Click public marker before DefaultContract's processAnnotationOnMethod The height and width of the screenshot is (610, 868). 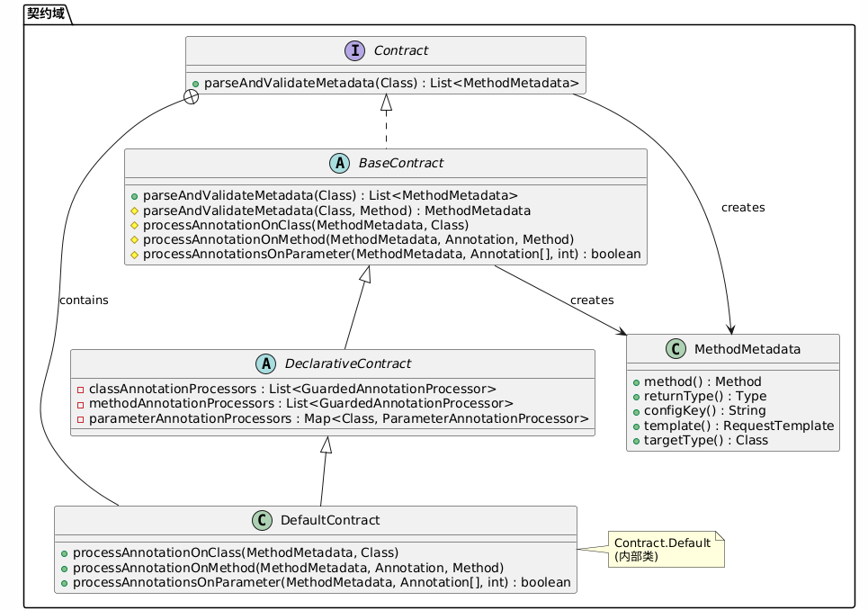pyautogui.click(x=64, y=569)
